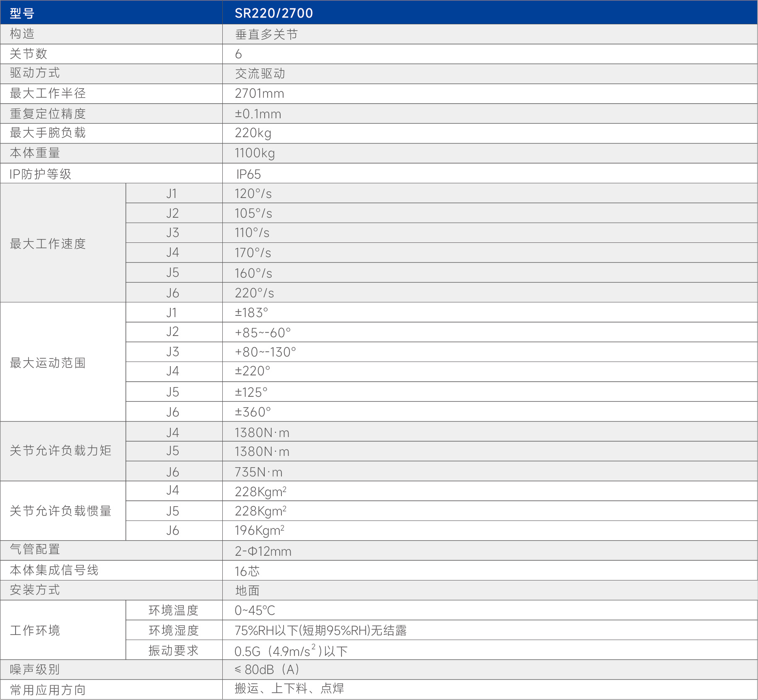Select the IP65 protection rating cell
Screen dimensions: 758x700
click(x=248, y=174)
